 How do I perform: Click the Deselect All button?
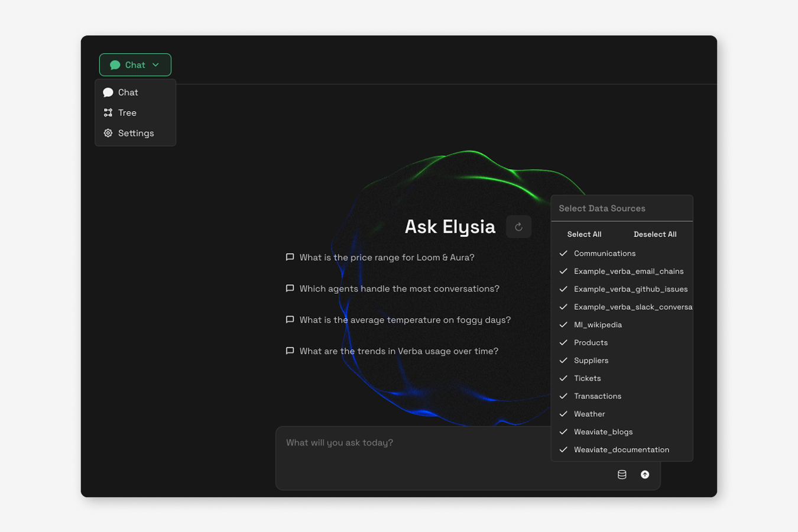654,234
